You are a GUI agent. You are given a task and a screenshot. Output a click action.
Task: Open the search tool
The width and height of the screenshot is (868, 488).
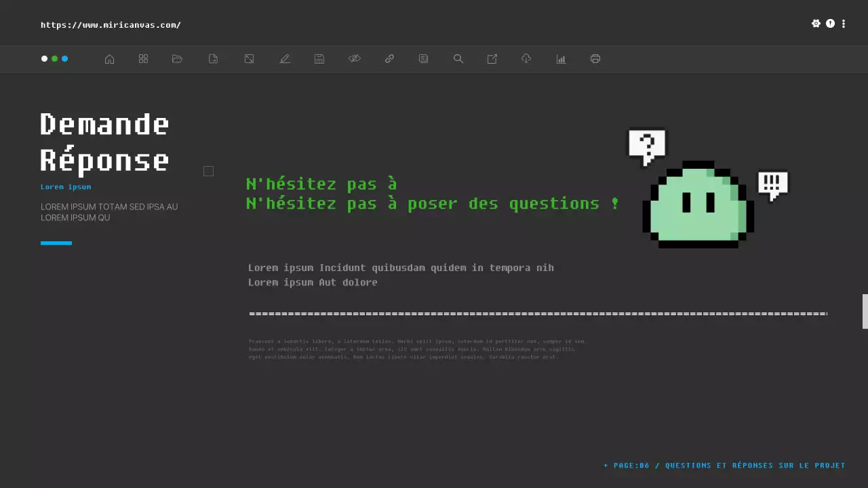458,59
